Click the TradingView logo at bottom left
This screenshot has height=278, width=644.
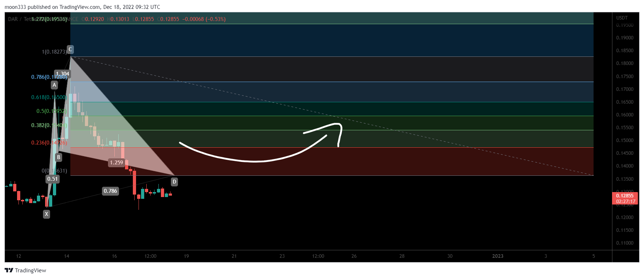pos(25,270)
